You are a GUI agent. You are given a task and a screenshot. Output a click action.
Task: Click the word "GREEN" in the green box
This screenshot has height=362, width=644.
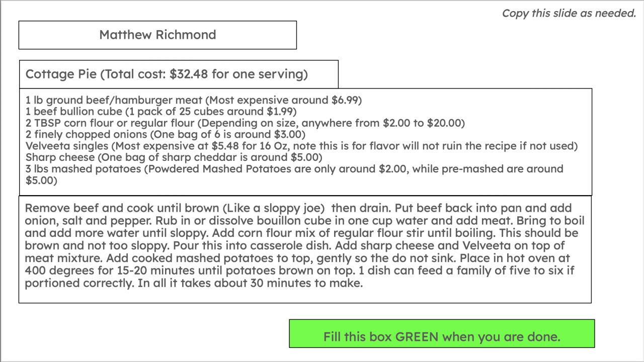417,337
